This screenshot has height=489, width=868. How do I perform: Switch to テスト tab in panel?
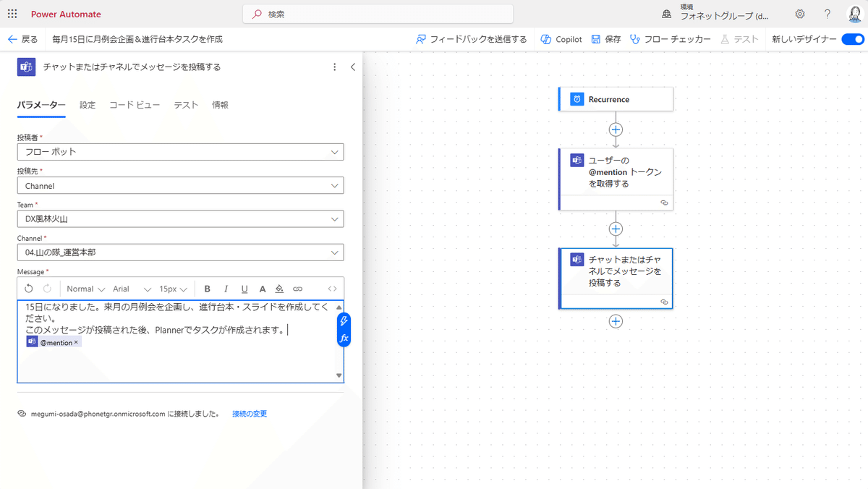[186, 105]
